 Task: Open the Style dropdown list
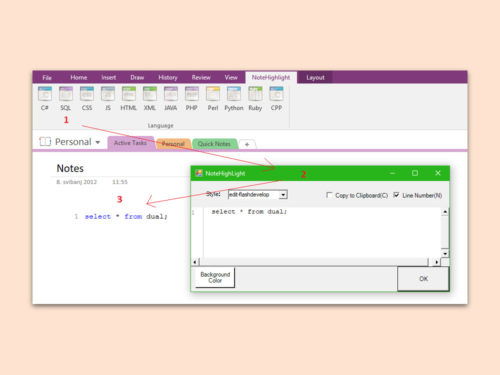point(283,195)
